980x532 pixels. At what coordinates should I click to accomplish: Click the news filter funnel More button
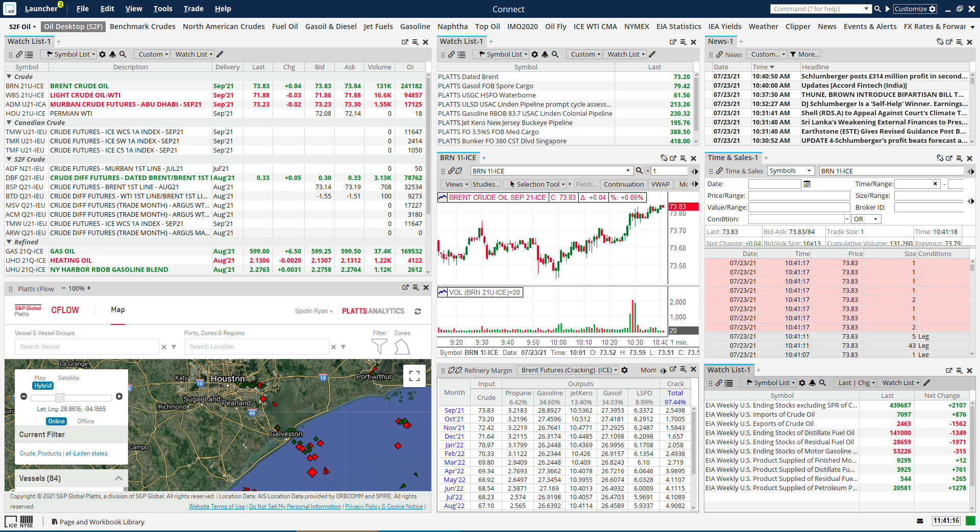click(804, 54)
